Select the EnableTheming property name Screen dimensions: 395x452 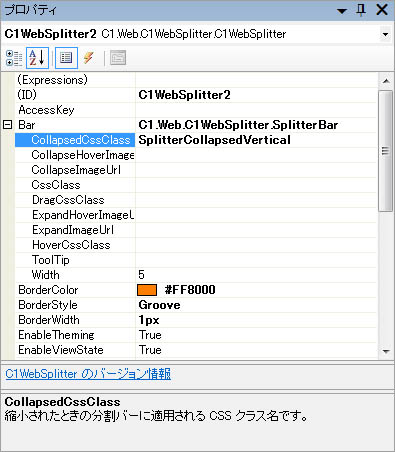tap(56, 335)
